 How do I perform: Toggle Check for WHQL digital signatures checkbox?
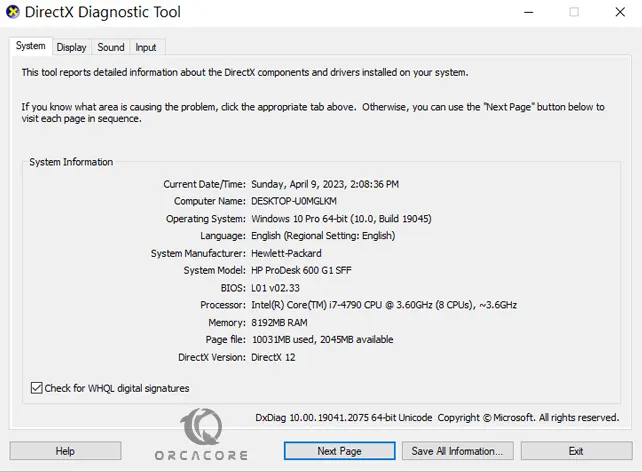tap(36, 388)
